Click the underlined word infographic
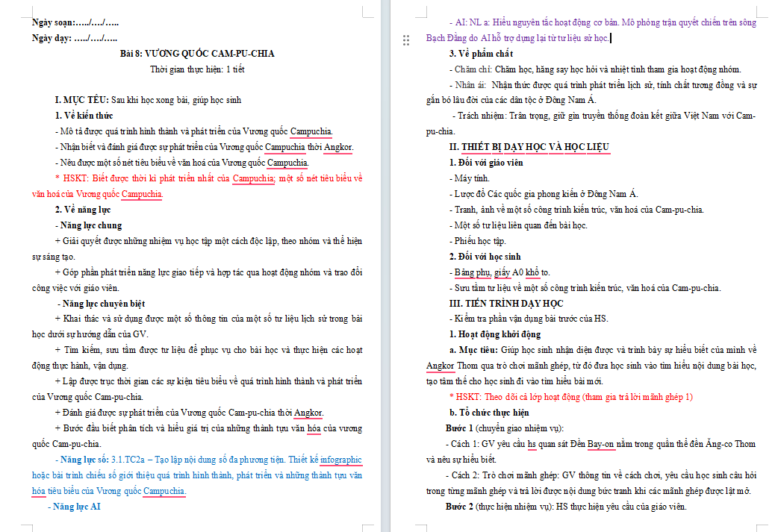The width and height of the screenshot is (775, 532). [341, 460]
